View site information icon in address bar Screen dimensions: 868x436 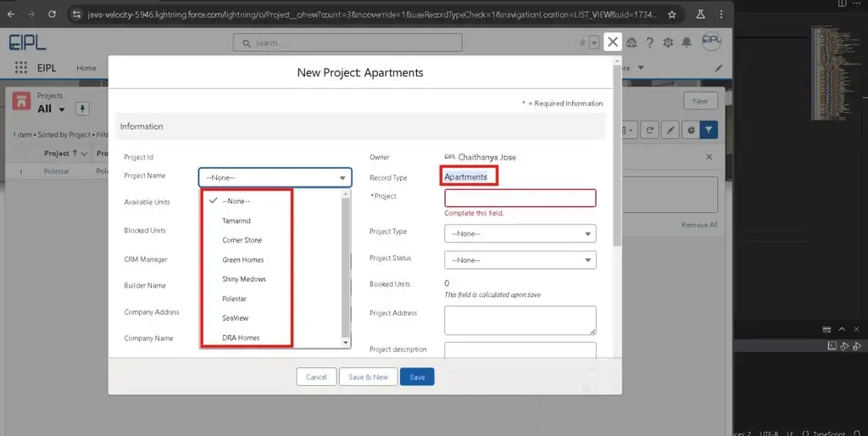click(x=77, y=14)
